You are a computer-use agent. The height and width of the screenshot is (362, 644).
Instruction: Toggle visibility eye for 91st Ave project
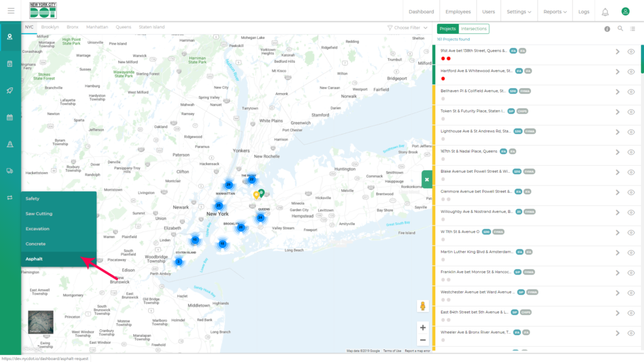631,52
